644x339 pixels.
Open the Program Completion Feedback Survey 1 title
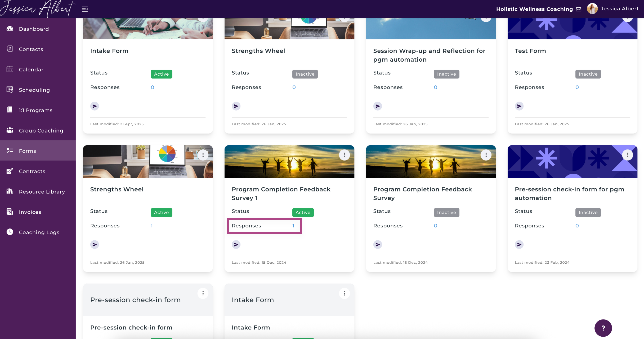[281, 194]
